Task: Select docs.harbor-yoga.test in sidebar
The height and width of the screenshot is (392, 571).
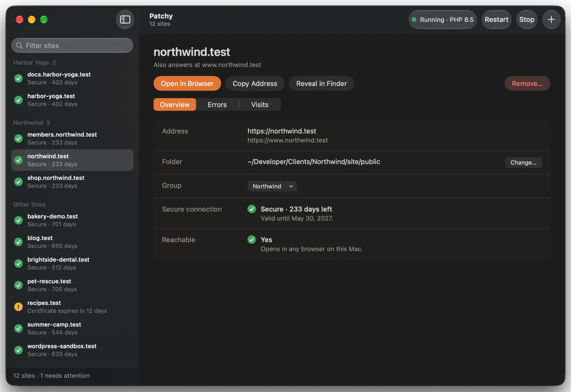Action: click(x=72, y=78)
